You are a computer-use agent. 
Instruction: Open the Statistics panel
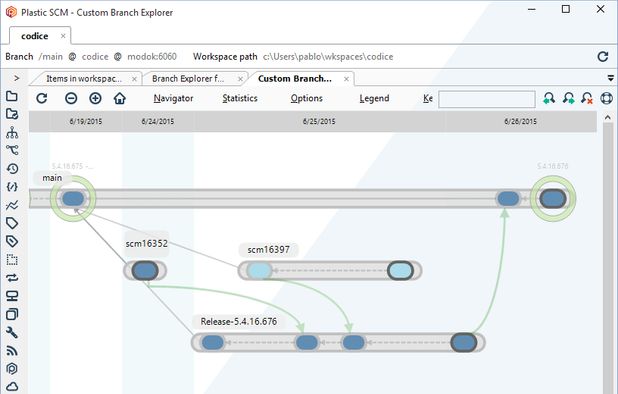(x=240, y=98)
